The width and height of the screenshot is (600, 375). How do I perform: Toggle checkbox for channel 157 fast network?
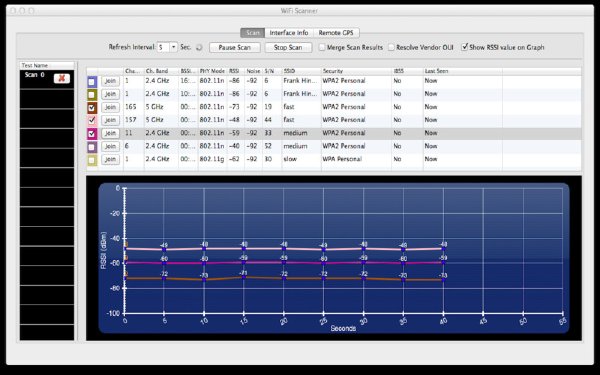[92, 121]
